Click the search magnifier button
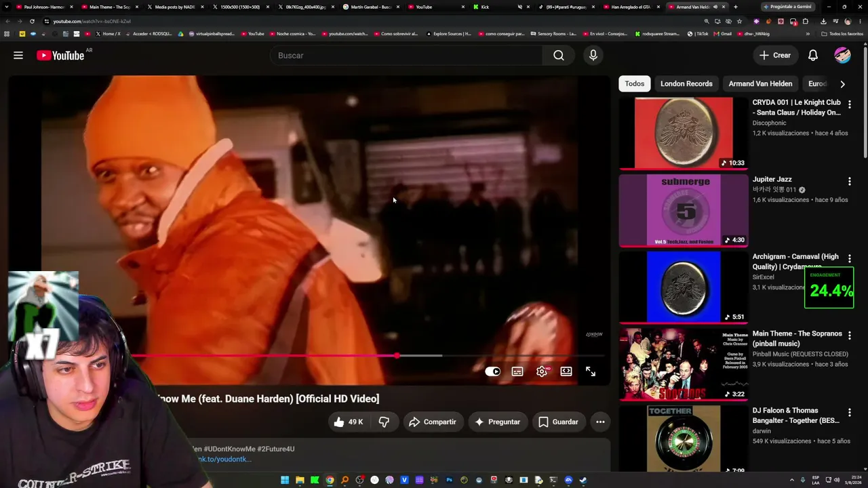The height and width of the screenshot is (488, 868). pyautogui.click(x=559, y=56)
